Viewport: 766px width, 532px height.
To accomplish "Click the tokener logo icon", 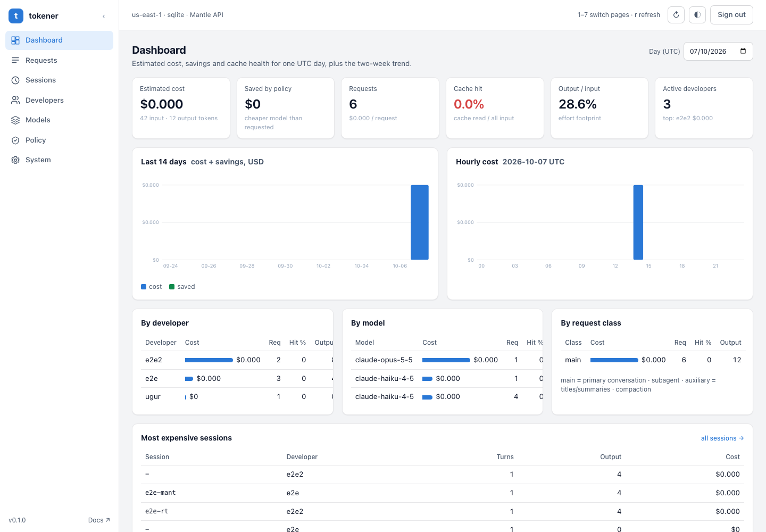I will [16, 16].
